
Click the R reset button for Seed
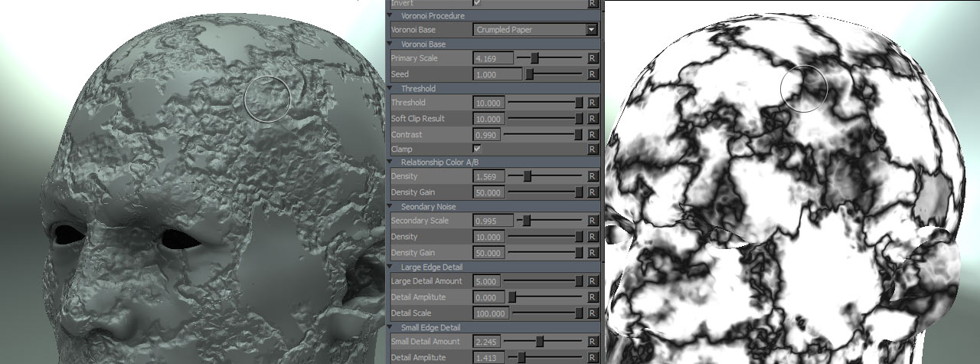click(592, 74)
